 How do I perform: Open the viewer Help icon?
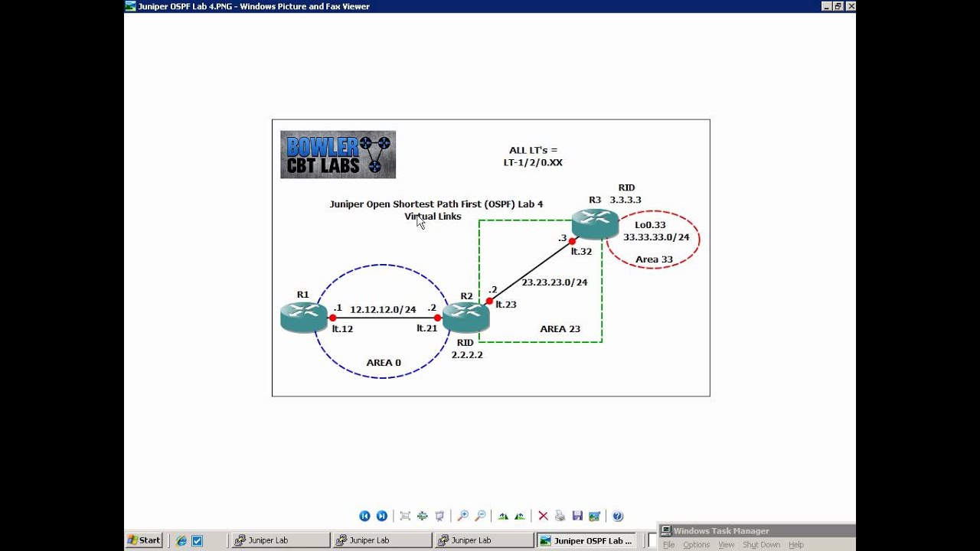tap(618, 517)
